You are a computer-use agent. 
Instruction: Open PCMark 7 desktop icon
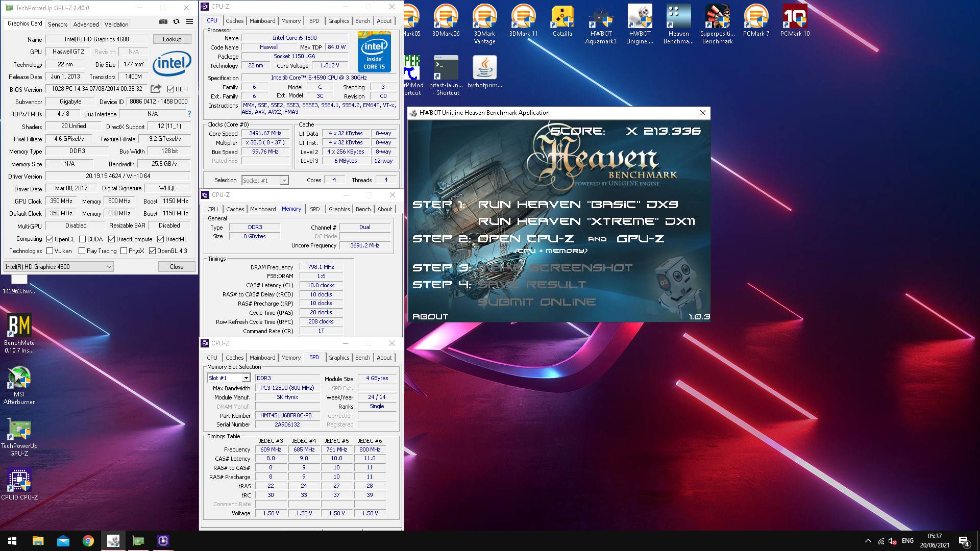pyautogui.click(x=756, y=20)
